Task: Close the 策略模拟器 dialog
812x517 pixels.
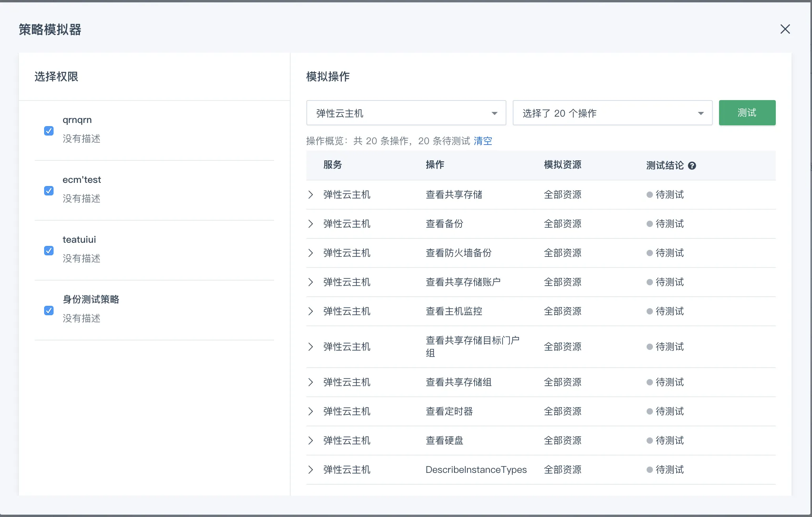Action: tap(785, 29)
